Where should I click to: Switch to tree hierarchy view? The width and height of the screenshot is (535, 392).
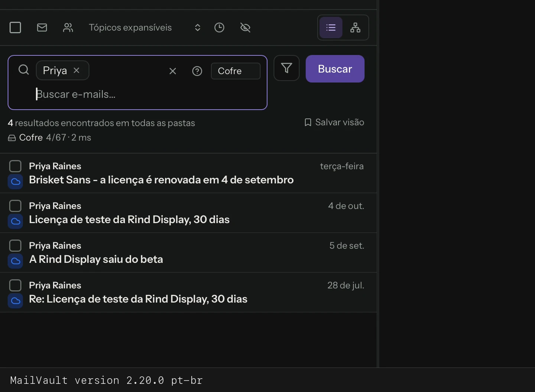[x=356, y=27]
